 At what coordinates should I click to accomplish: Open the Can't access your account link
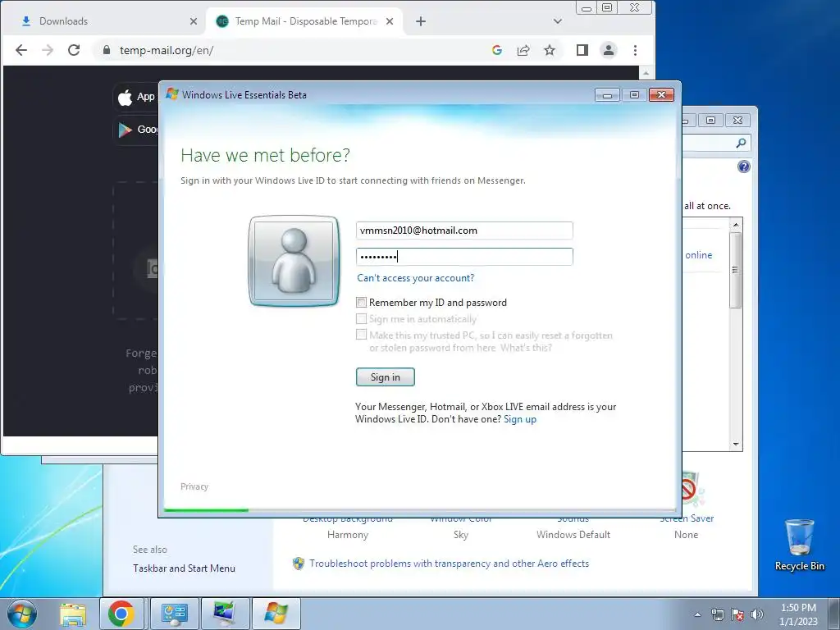pos(415,278)
